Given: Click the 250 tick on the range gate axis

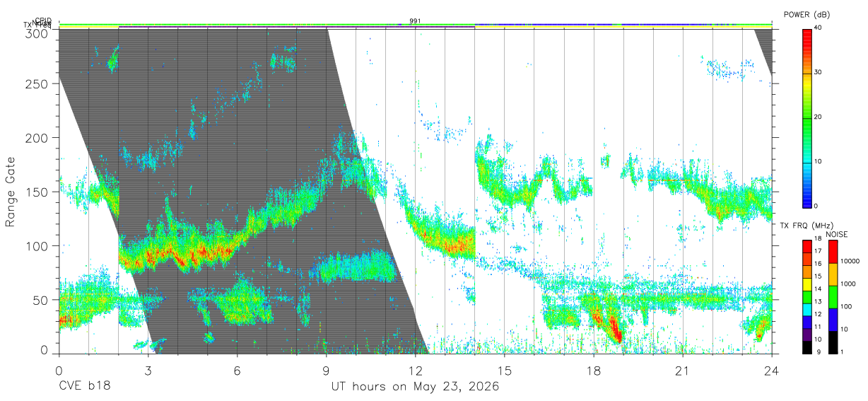Looking at the screenshot, I should coord(36,83).
